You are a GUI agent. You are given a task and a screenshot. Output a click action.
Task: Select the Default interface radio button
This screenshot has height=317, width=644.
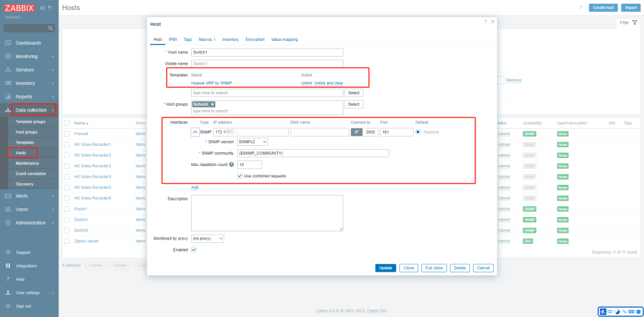tap(418, 132)
